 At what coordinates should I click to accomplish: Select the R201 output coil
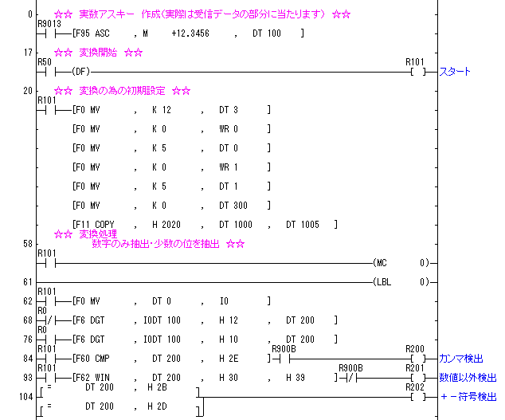coord(415,377)
